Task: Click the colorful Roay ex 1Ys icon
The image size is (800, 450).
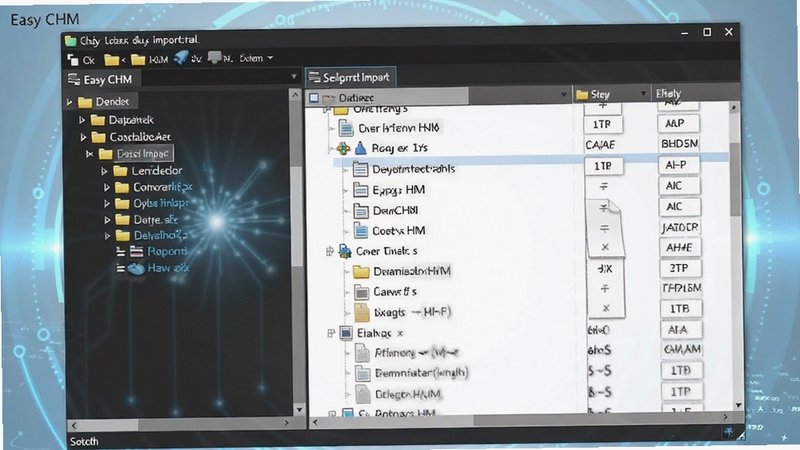Action: [x=343, y=148]
